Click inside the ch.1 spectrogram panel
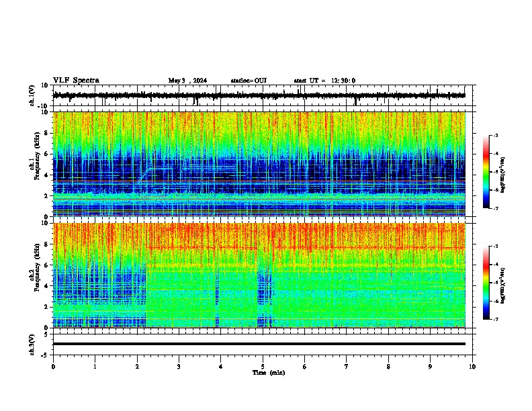The height and width of the screenshot is (411, 532). click(259, 164)
